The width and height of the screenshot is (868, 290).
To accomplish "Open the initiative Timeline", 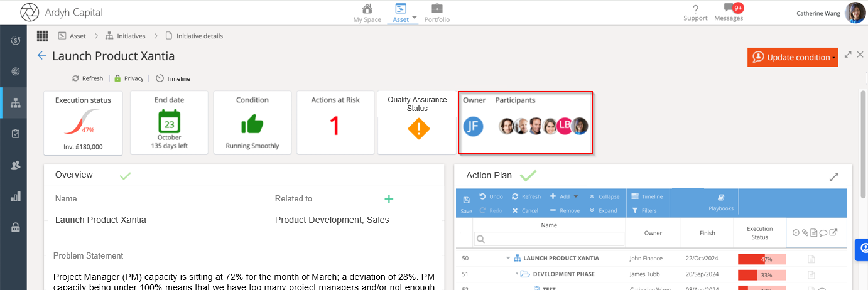I will point(173,78).
